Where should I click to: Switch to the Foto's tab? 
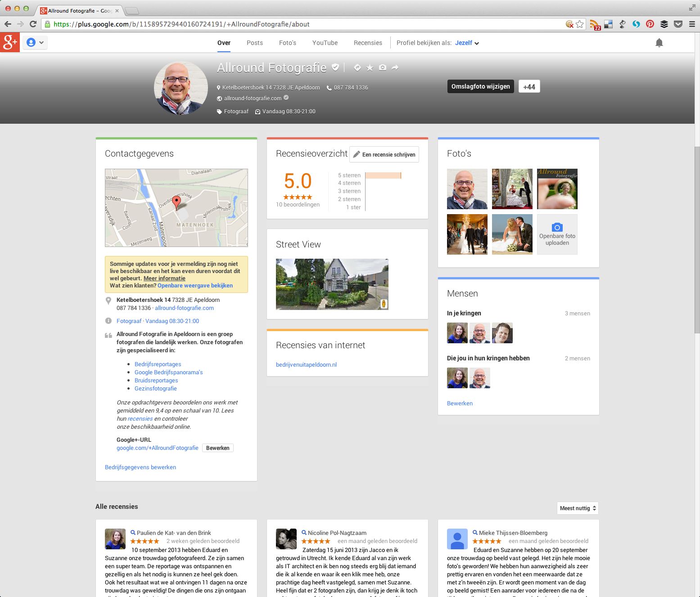tap(287, 43)
